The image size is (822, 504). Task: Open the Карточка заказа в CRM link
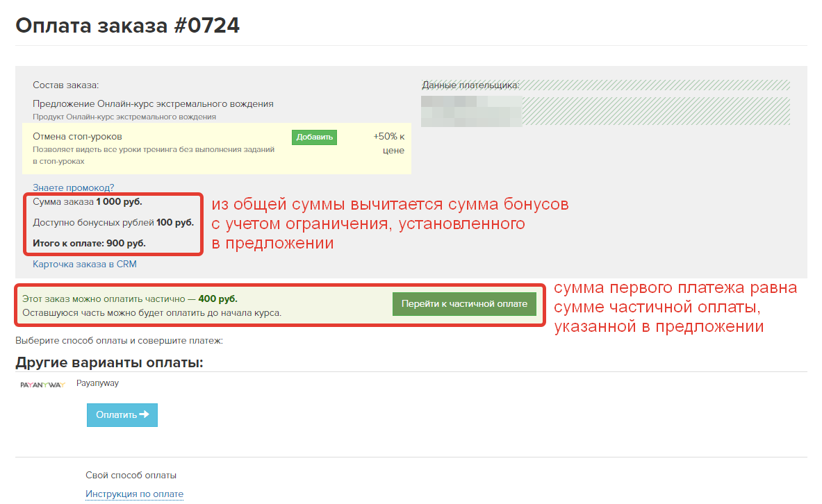coord(84,264)
